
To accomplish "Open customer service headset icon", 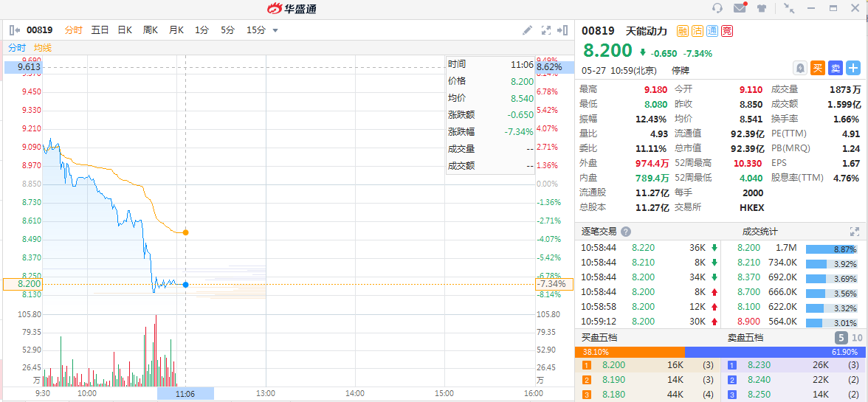I will (x=717, y=8).
